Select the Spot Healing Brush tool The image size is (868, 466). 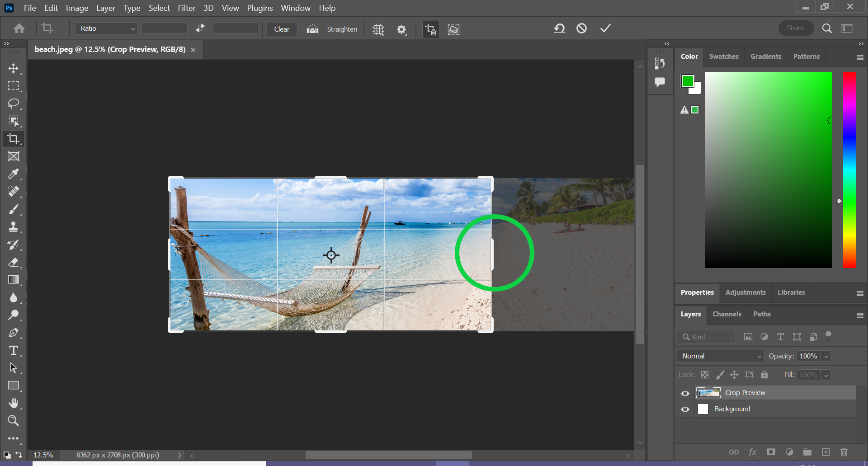pos(14,192)
